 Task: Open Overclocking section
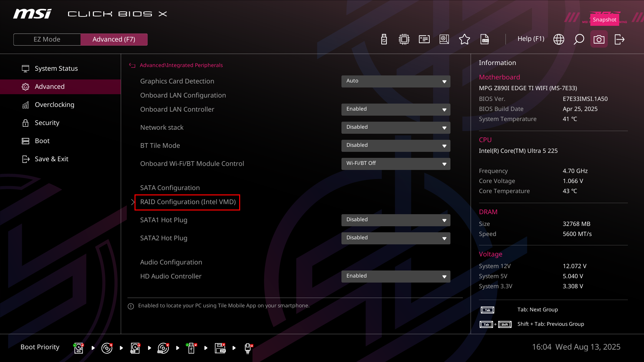pyautogui.click(x=60, y=105)
